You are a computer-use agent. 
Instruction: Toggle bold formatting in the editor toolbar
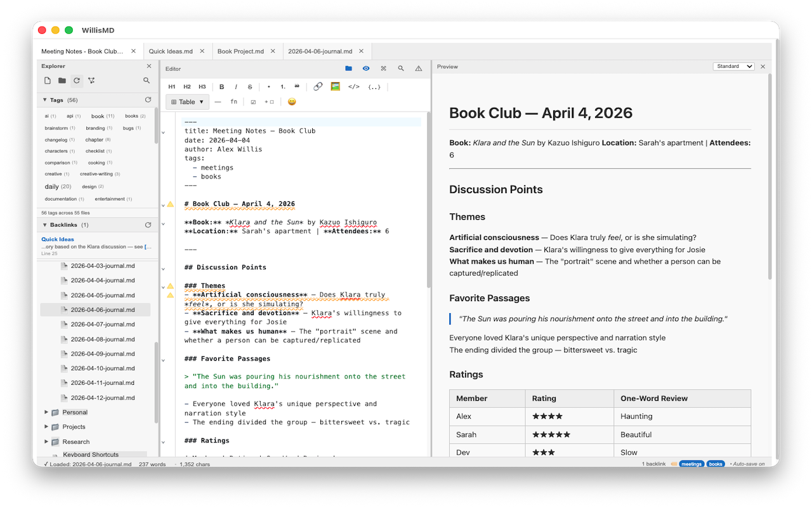tap(221, 86)
